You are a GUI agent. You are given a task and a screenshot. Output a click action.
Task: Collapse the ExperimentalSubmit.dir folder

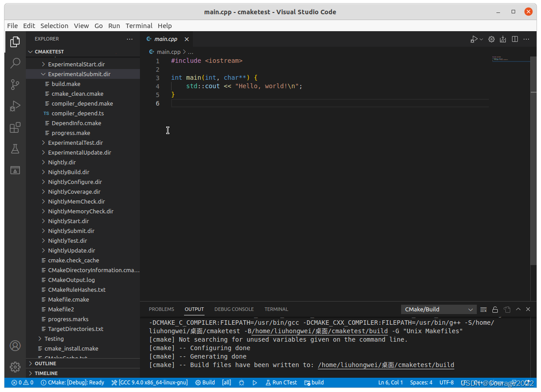[83, 74]
